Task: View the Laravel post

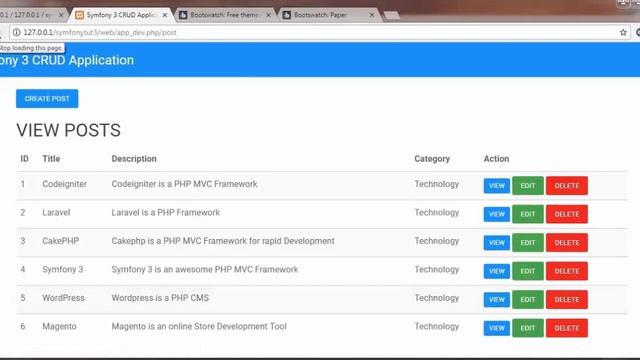Action: (x=497, y=214)
